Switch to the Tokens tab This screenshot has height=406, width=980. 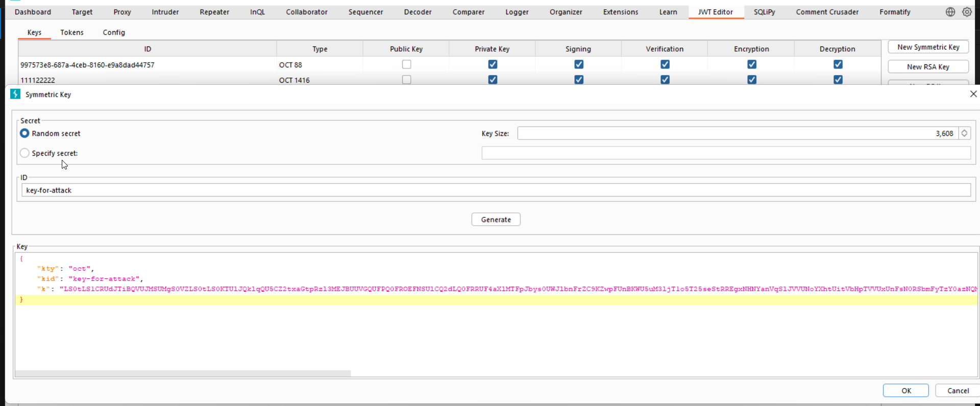(71, 32)
